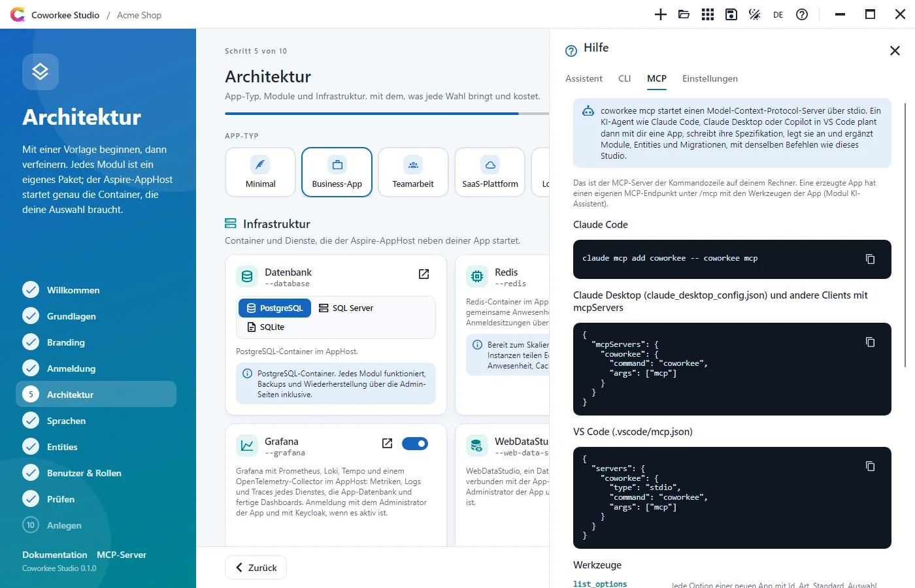This screenshot has height=588, width=915.
Task: Choose the Business-App app type
Action: tap(337, 172)
